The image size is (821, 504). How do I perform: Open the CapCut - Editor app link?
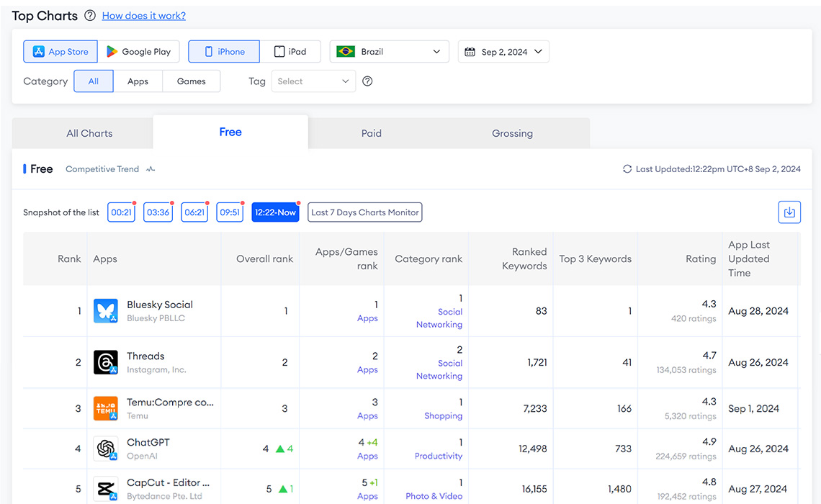(168, 482)
